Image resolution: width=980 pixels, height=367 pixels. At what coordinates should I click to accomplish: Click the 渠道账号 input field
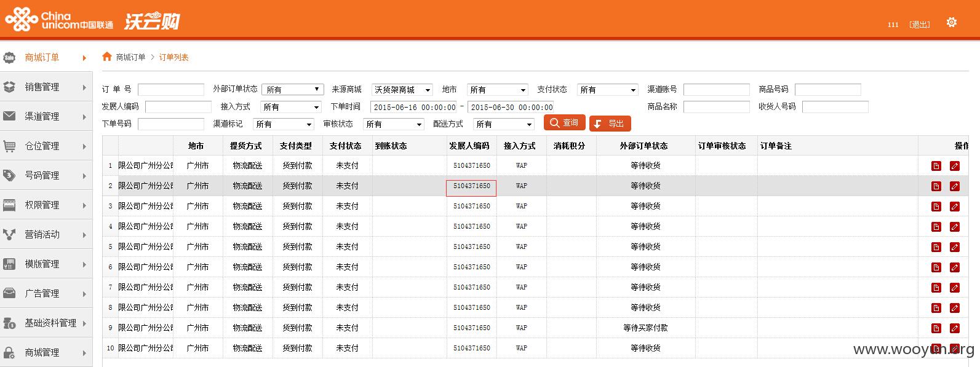pos(717,90)
